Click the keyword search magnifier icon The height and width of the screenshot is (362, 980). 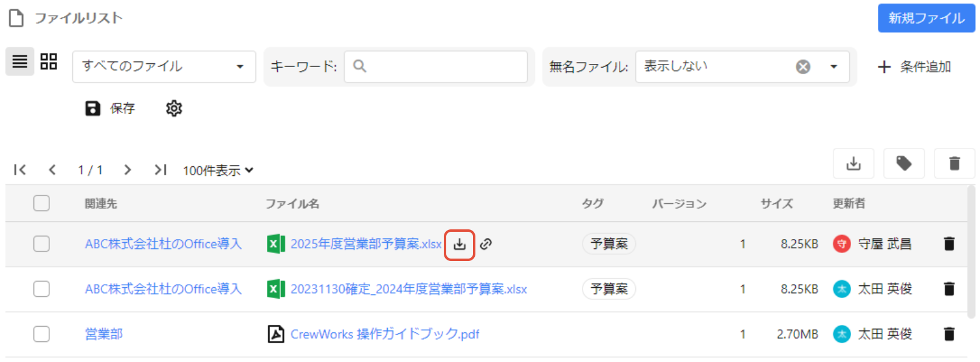[x=360, y=66]
